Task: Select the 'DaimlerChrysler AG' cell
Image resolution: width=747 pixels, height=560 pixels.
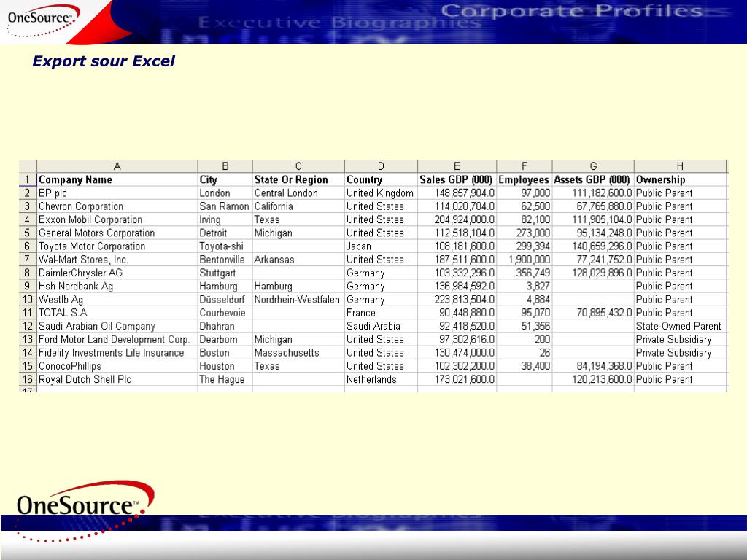Action: click(117, 273)
